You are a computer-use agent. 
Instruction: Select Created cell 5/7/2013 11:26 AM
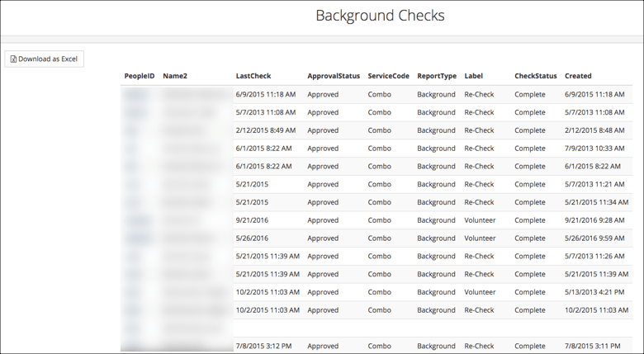(x=594, y=257)
